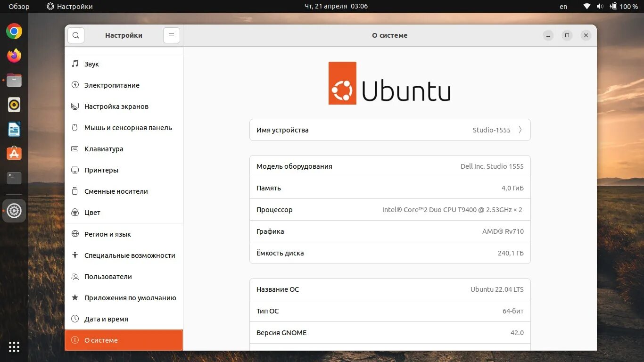The image size is (644, 362).
Task: Open the Settings hamburger menu
Action: 172,35
